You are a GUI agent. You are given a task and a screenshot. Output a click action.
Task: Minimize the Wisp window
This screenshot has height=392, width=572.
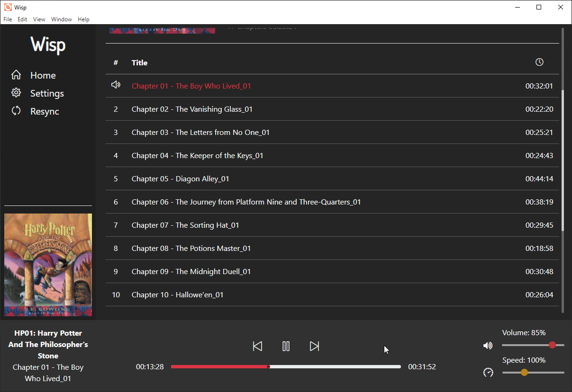(517, 7)
